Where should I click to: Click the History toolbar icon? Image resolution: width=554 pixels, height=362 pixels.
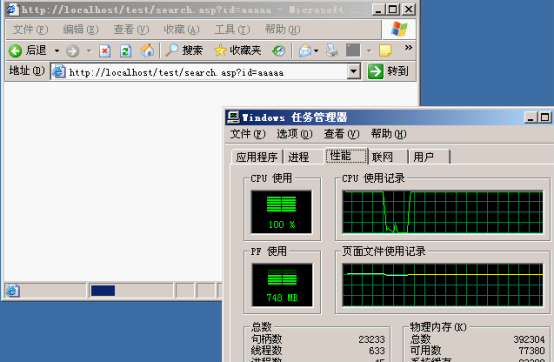click(278, 51)
